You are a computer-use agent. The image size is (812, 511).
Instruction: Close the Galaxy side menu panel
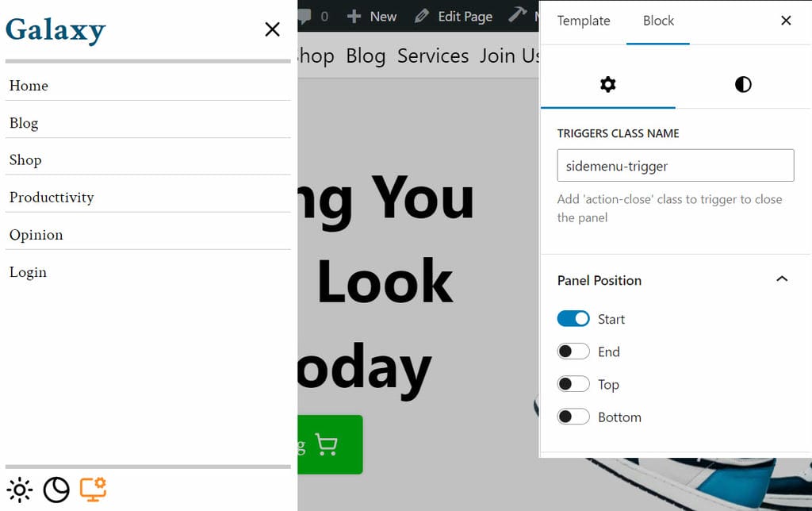click(272, 29)
